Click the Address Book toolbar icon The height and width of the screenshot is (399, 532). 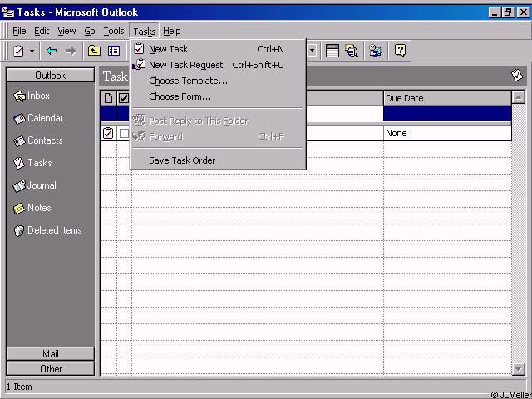click(376, 52)
